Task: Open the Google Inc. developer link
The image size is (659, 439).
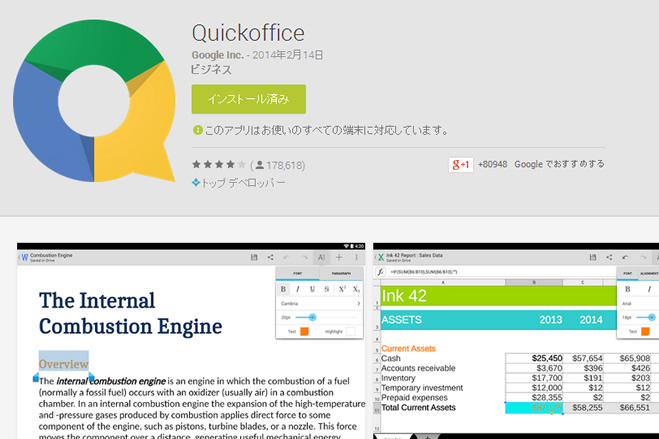Action: click(x=217, y=55)
